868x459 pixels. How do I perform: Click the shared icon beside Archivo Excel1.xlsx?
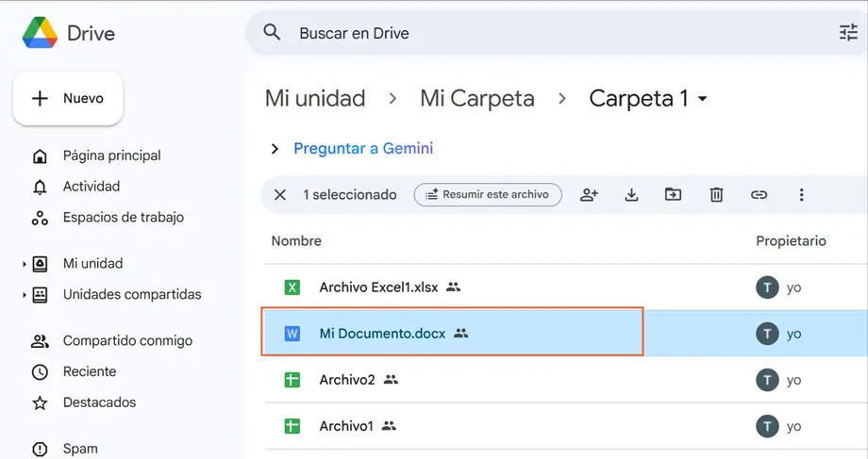click(454, 287)
